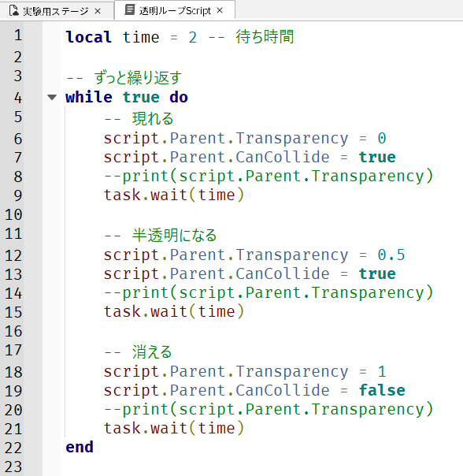Close the 実験用ステージ tab

click(98, 11)
